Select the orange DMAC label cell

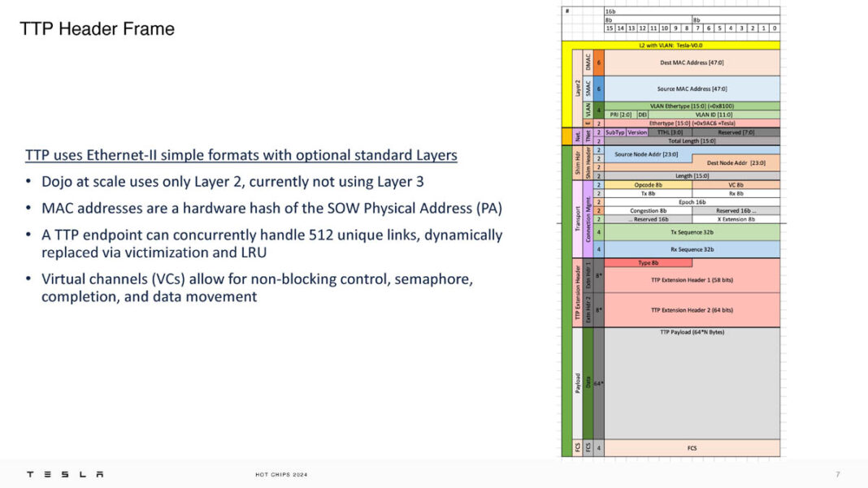point(587,62)
